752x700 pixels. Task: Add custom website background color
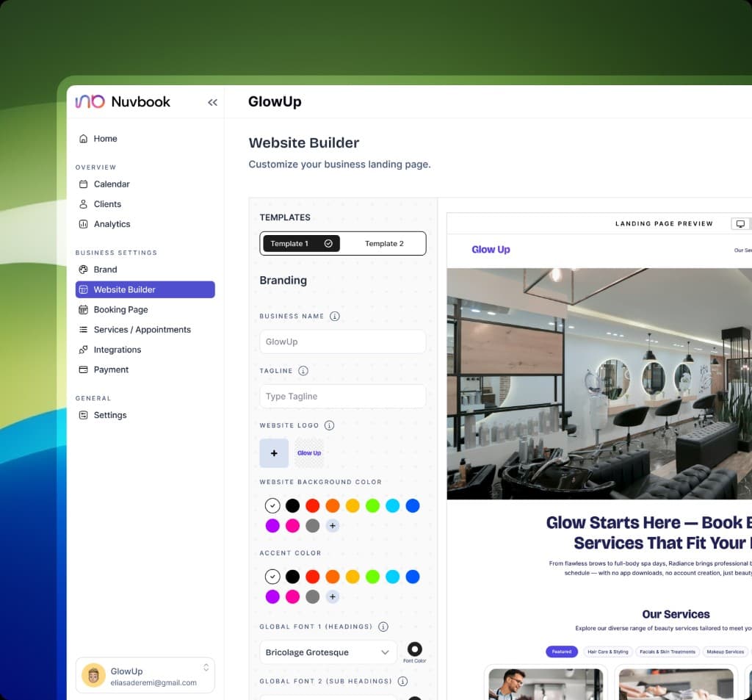[333, 526]
